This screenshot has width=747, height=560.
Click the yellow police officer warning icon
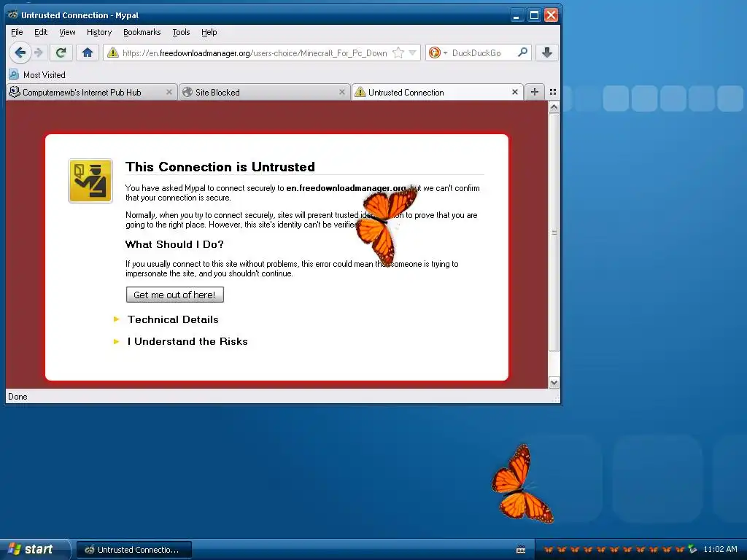coord(90,181)
